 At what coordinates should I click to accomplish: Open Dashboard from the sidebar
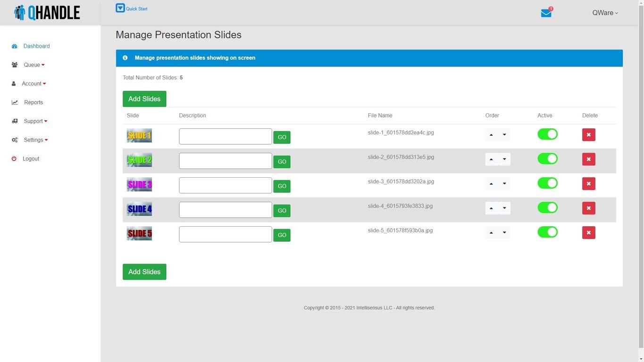click(36, 46)
